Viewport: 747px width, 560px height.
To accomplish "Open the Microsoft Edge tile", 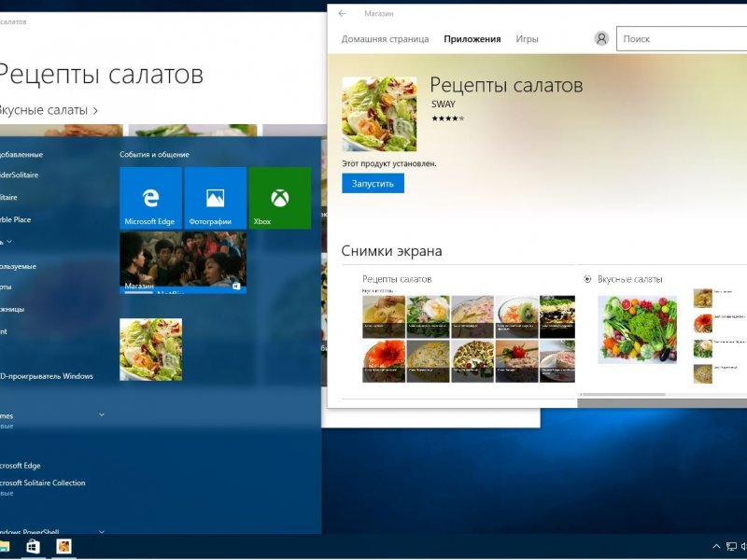I will point(150,198).
